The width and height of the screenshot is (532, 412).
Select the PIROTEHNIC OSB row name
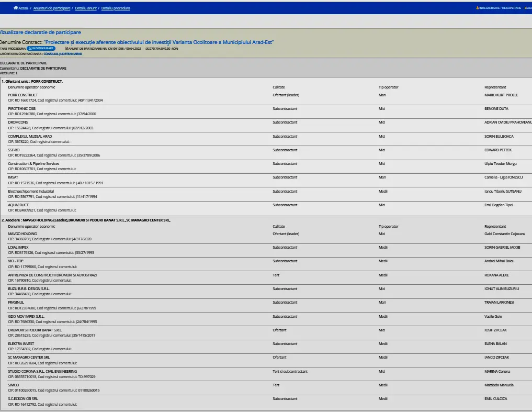22,109
